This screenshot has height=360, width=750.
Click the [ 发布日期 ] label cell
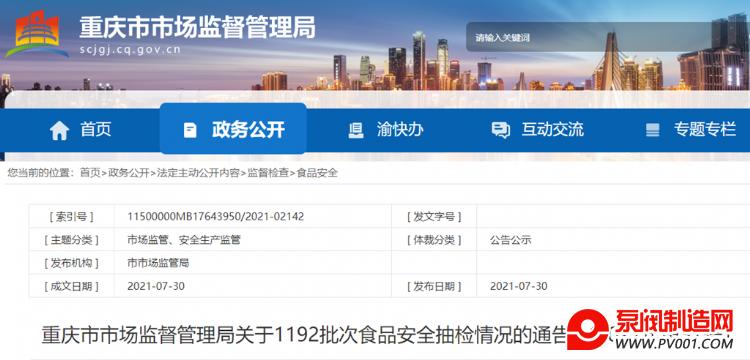click(x=434, y=286)
